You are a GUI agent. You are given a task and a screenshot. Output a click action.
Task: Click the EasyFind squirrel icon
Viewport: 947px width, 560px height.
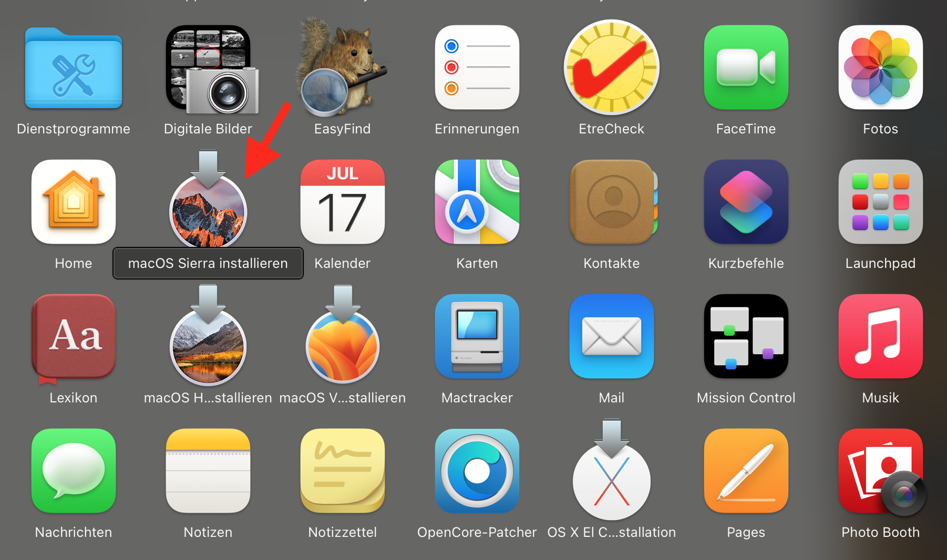(x=342, y=66)
